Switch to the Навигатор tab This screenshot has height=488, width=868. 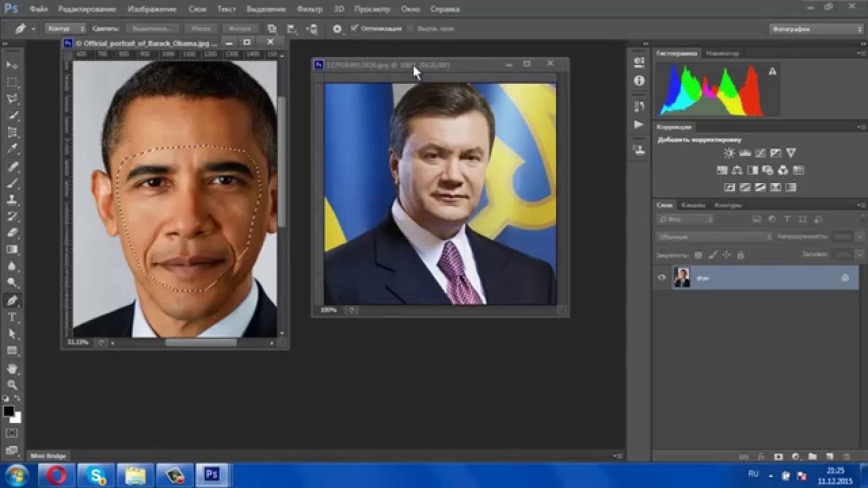click(x=722, y=53)
